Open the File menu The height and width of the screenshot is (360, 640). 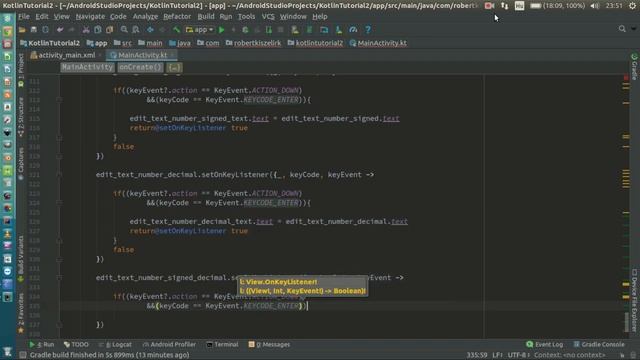pyautogui.click(x=24, y=17)
